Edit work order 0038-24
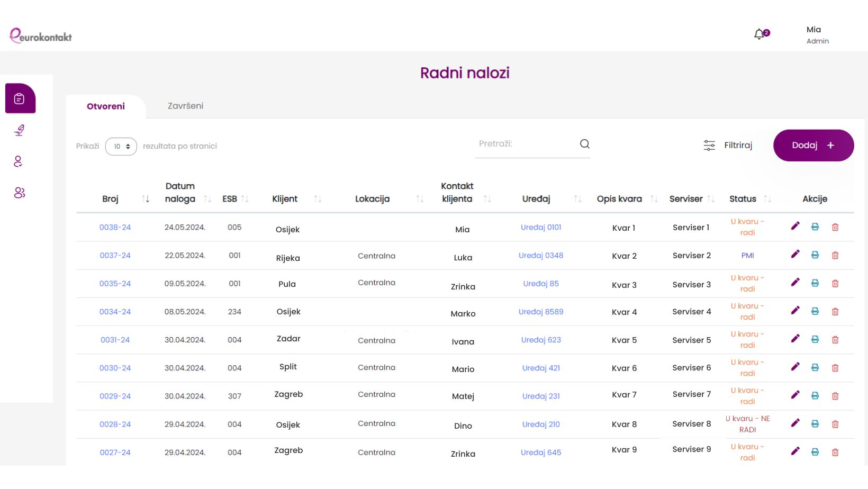The height and width of the screenshot is (489, 868). tap(795, 227)
